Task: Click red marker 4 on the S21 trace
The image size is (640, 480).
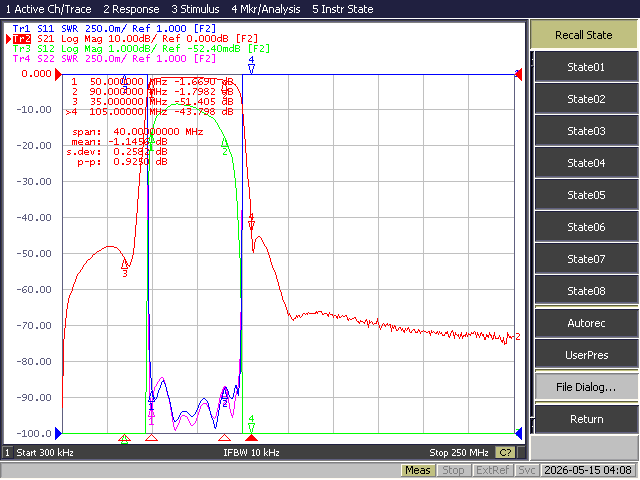Action: tap(251, 222)
